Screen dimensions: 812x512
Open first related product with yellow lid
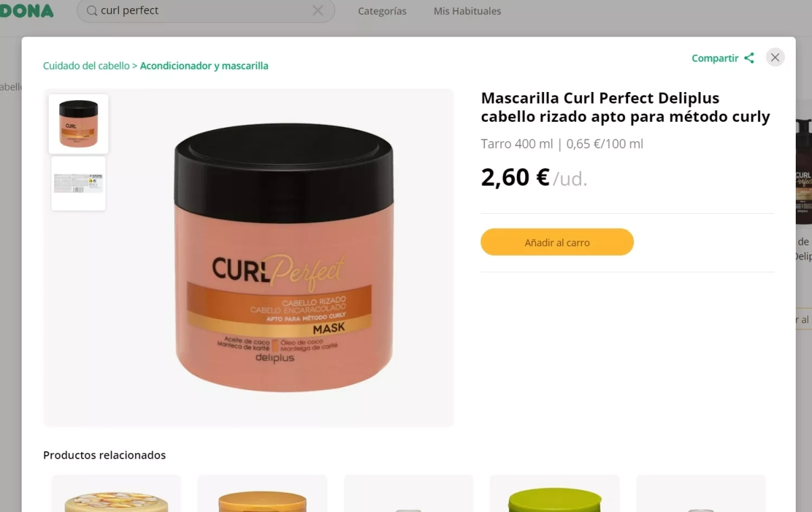pos(116,494)
